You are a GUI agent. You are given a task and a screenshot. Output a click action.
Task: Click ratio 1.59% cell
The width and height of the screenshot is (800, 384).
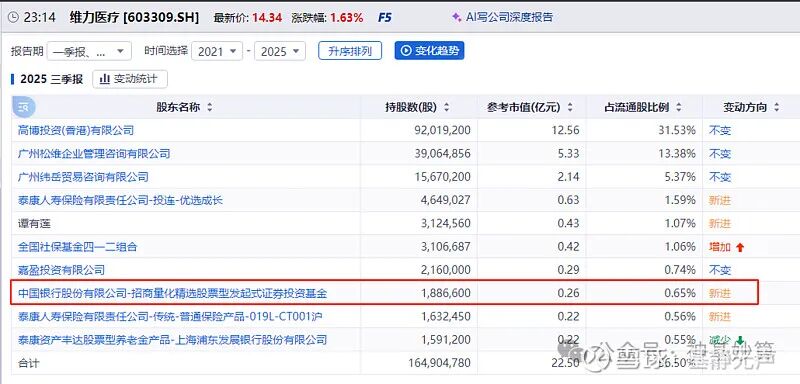[x=680, y=200]
